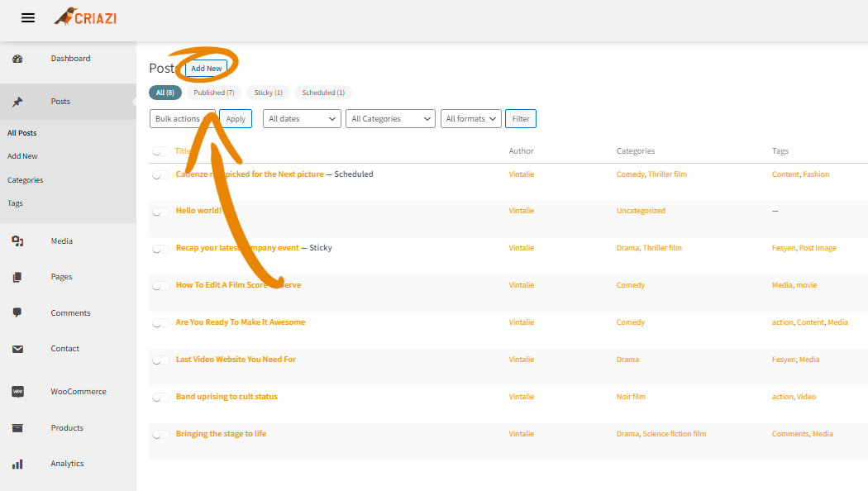
Task: Click the hamburger menu icon
Action: pos(28,18)
